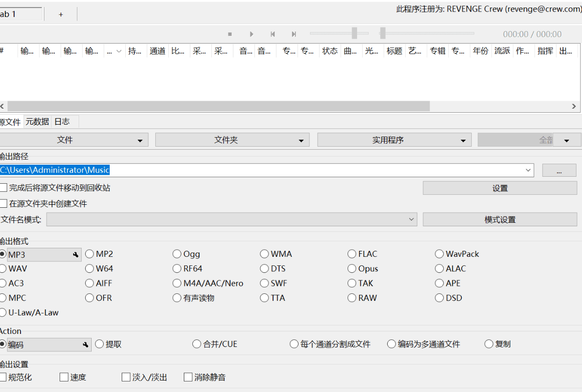Viewport: 582px width, 392px height.
Task: Click the 模式设置 button
Action: point(499,219)
